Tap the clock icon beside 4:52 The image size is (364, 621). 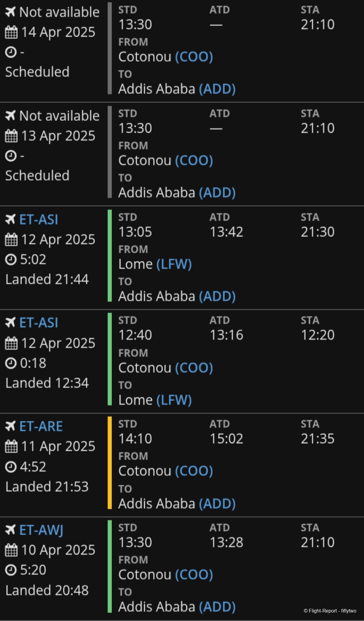11,467
